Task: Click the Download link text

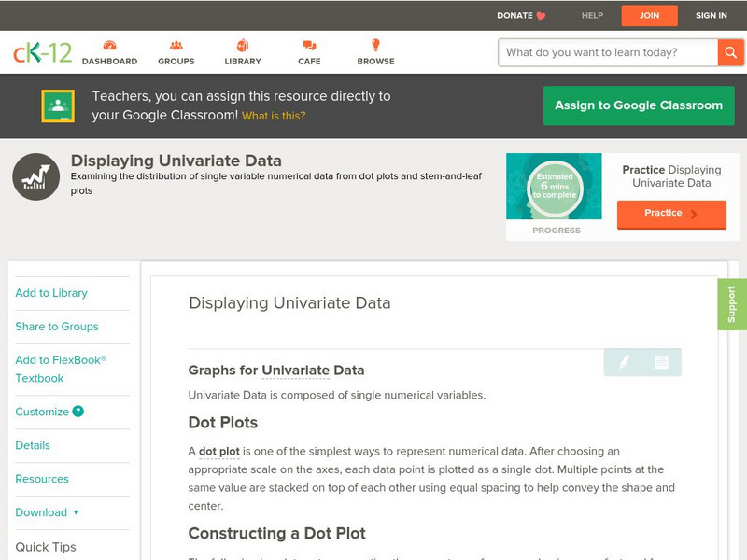Action: pos(41,512)
